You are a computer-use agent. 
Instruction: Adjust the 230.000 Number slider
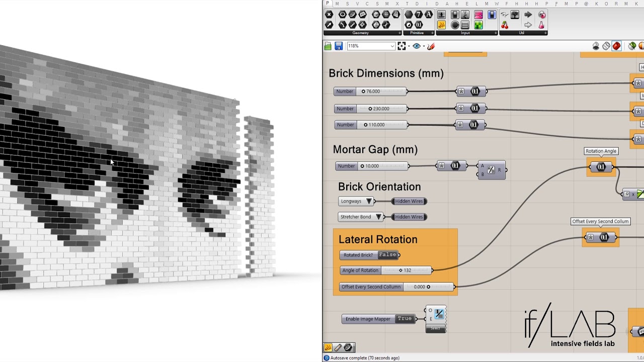pos(371,109)
